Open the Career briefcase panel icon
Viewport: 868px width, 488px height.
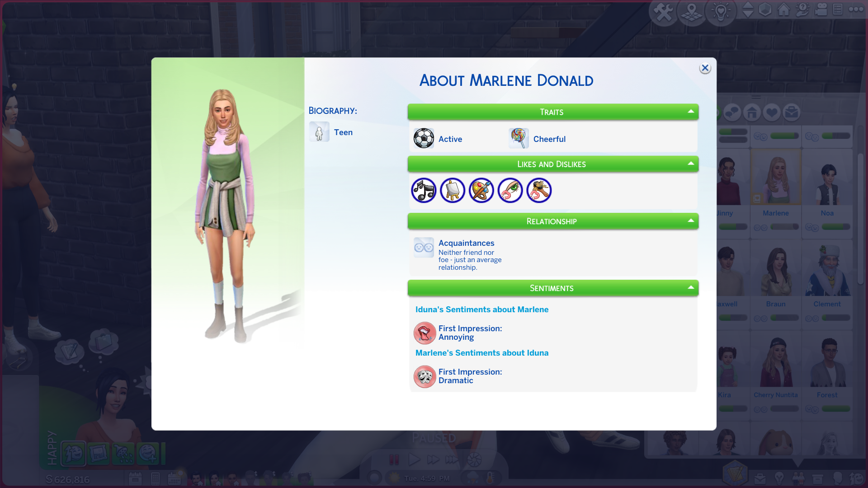click(760, 478)
